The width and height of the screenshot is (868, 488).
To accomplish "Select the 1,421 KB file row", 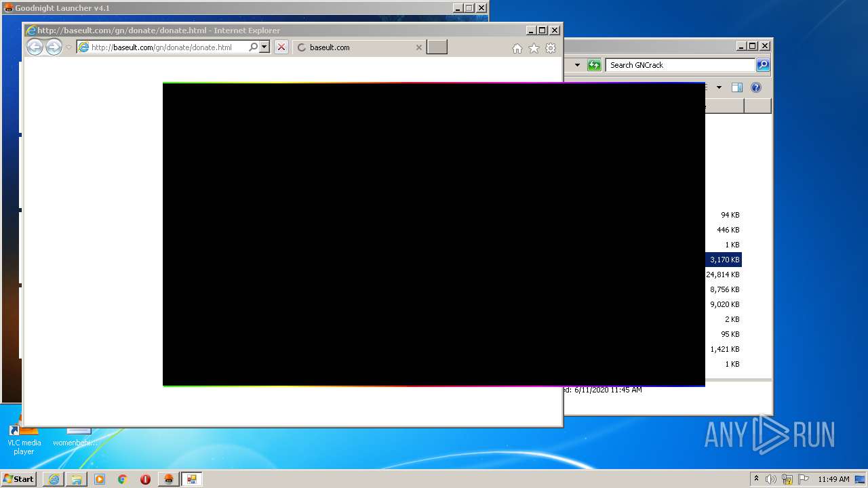I will 722,349.
